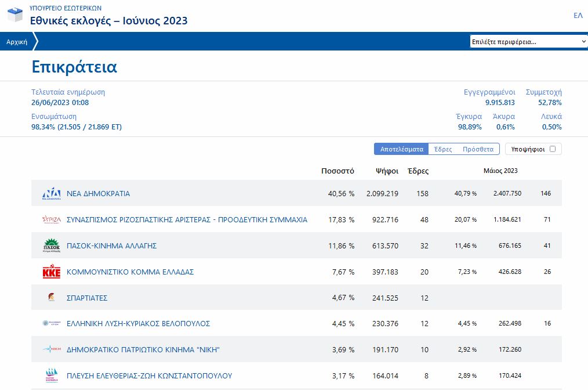Open the ΝΕΑ ΔΗΜΟΚΡΑΤΙΑ party link
This screenshot has width=588, height=390.
98,194
